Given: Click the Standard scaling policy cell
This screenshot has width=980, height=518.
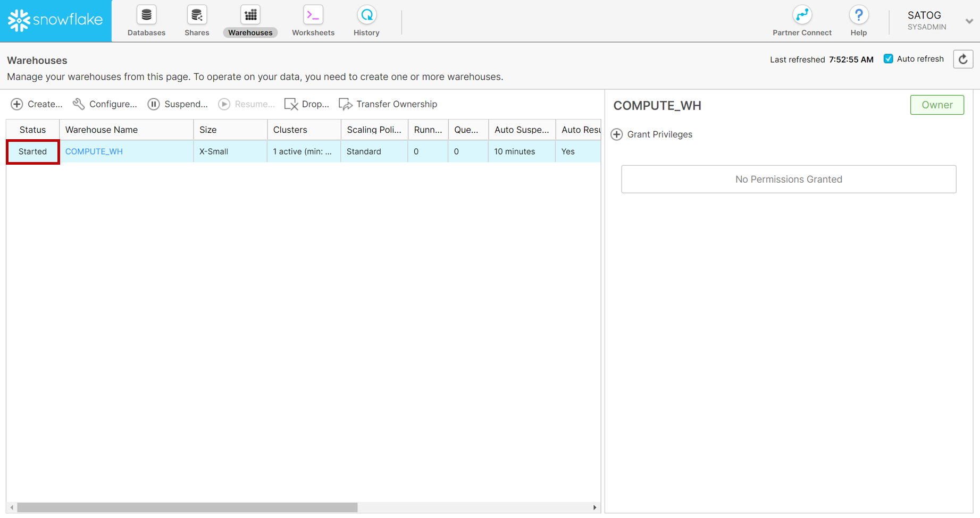Looking at the screenshot, I should [x=374, y=151].
